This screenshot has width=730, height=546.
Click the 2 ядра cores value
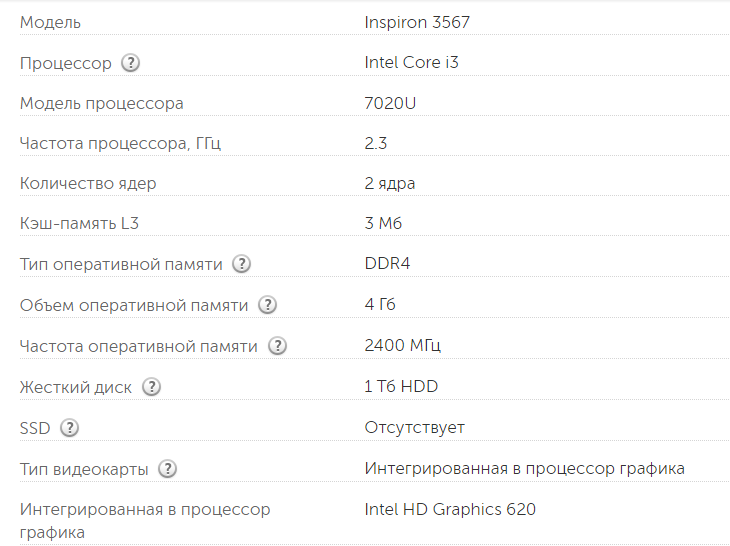click(390, 183)
